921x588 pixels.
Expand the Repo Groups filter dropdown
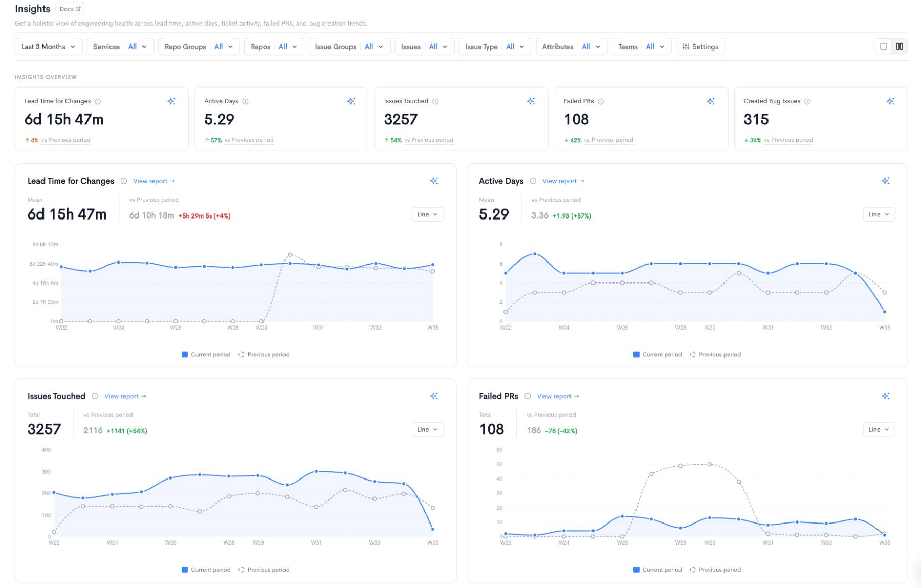pos(199,47)
